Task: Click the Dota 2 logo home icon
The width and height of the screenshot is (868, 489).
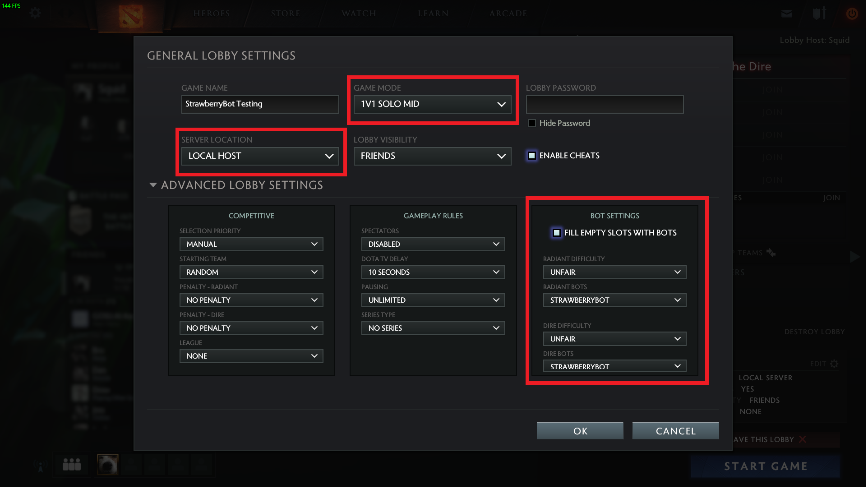Action: click(x=131, y=17)
